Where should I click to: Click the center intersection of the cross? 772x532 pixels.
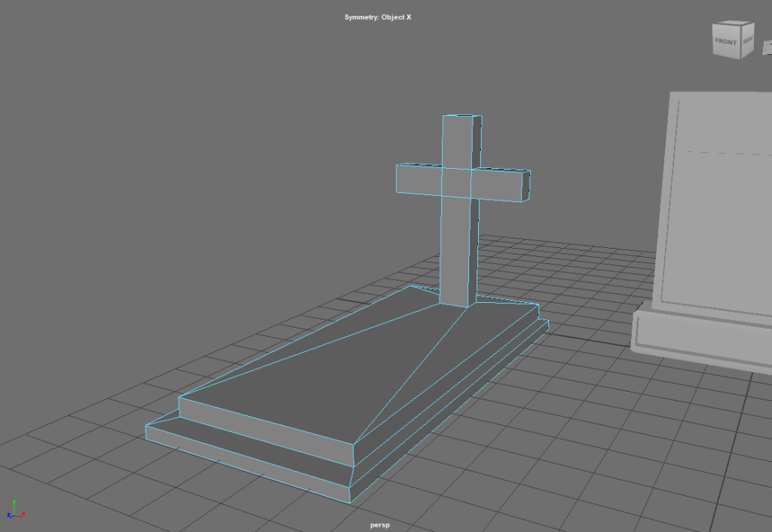click(456, 182)
